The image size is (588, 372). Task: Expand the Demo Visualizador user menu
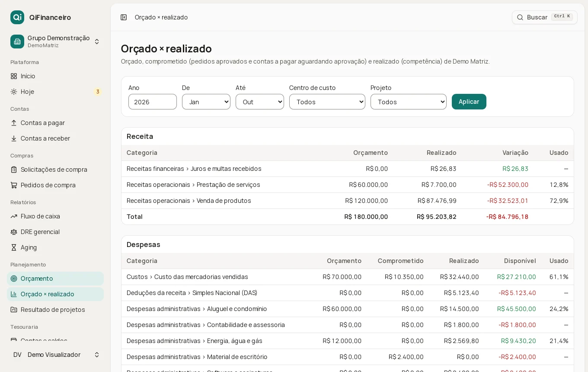(x=55, y=355)
